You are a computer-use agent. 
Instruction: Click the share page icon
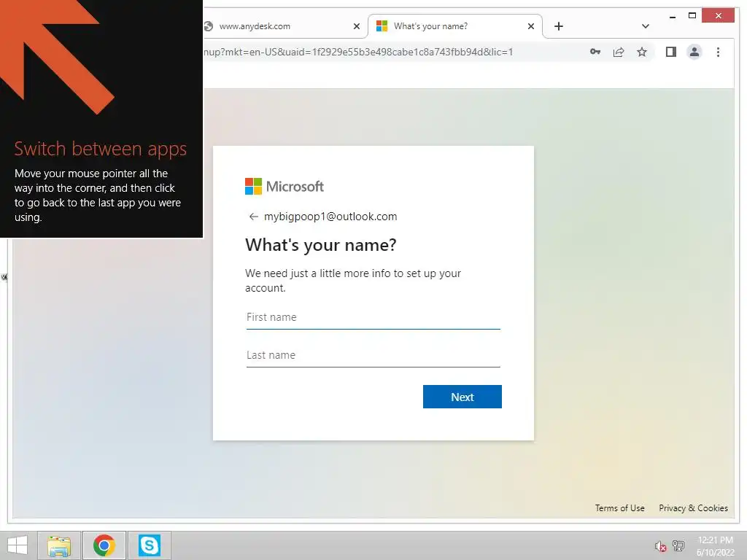619,52
